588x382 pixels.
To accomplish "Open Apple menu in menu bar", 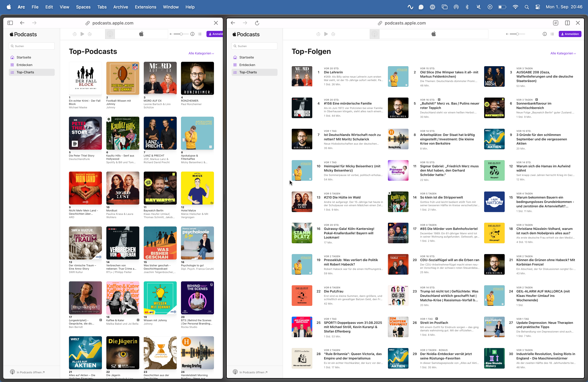I will (9, 7).
